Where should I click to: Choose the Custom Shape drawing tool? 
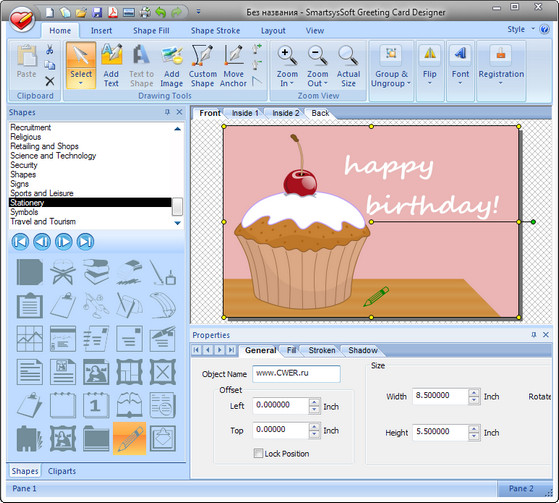[x=202, y=66]
